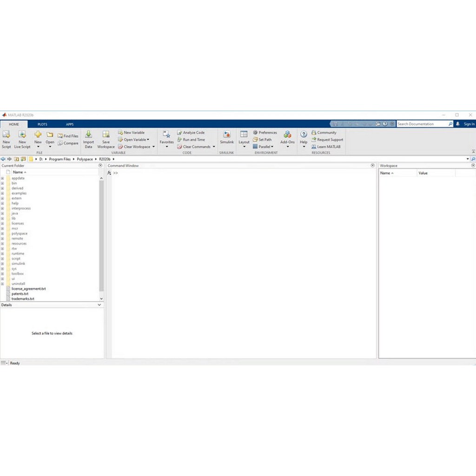Switch to the PLOTS tab
This screenshot has height=476, width=476.
click(42, 124)
